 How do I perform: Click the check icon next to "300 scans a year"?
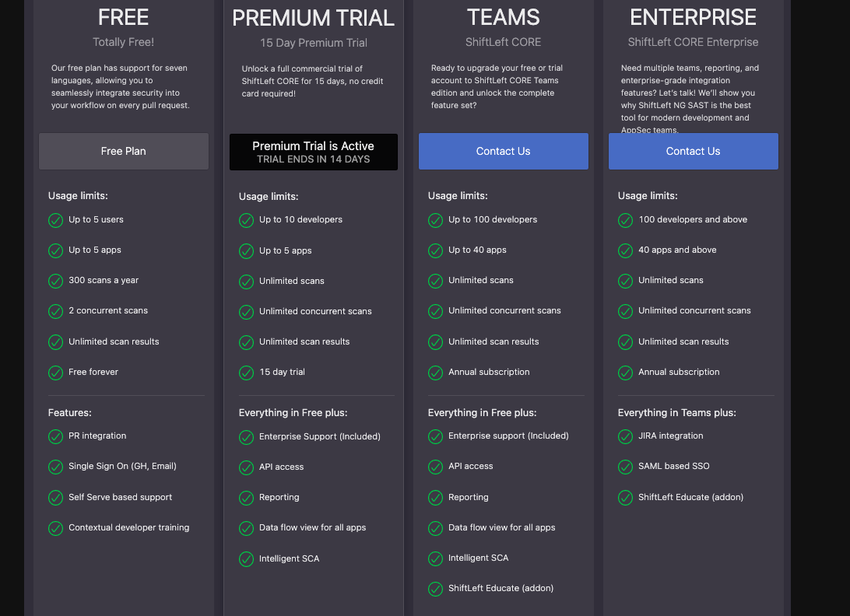(x=55, y=281)
